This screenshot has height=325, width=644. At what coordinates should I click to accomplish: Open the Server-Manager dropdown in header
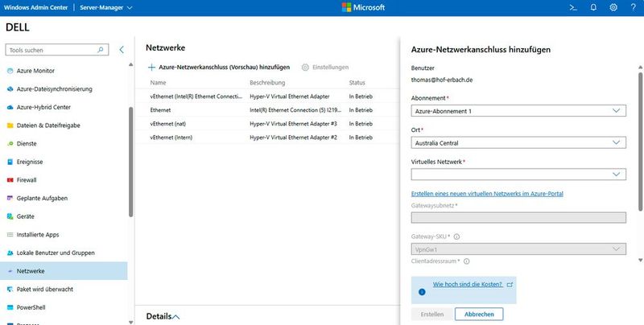tap(106, 7)
